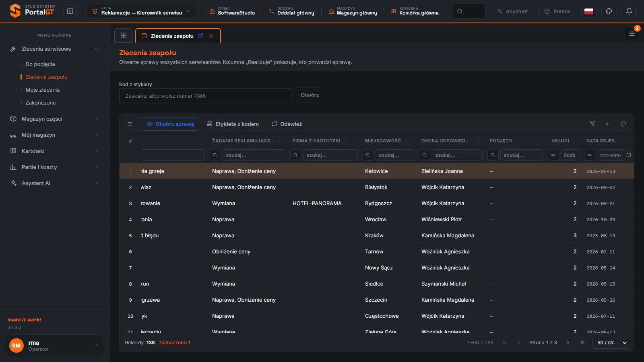Screen dimensions: 644x362
Task: Jump to the last page arrow
Action: (x=582, y=343)
